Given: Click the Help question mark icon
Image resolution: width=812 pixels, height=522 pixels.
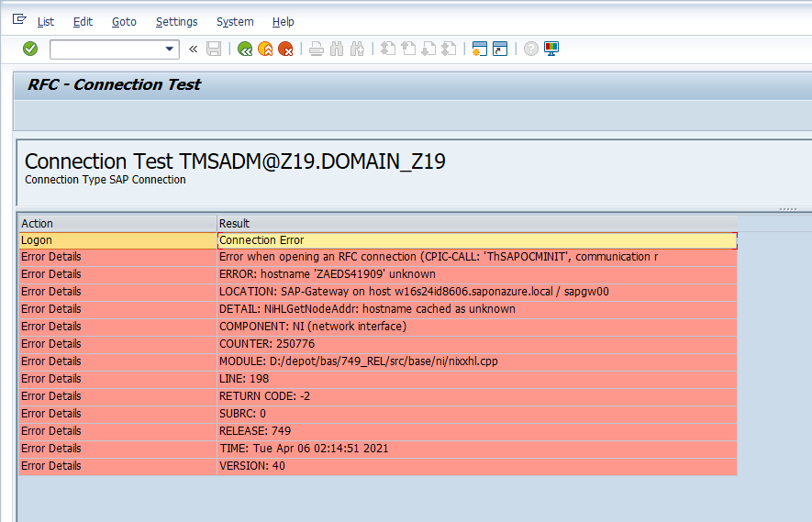Looking at the screenshot, I should click(530, 49).
